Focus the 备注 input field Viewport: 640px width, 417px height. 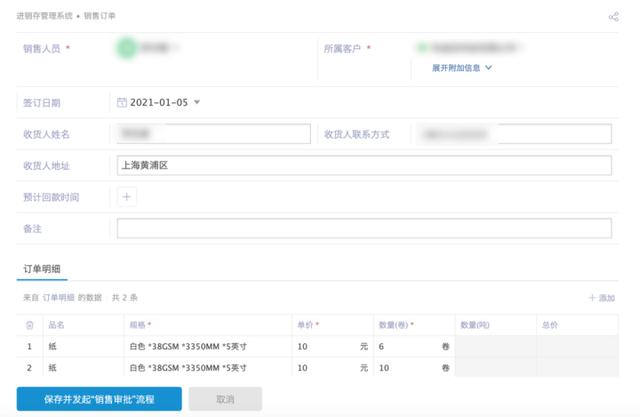click(x=364, y=229)
